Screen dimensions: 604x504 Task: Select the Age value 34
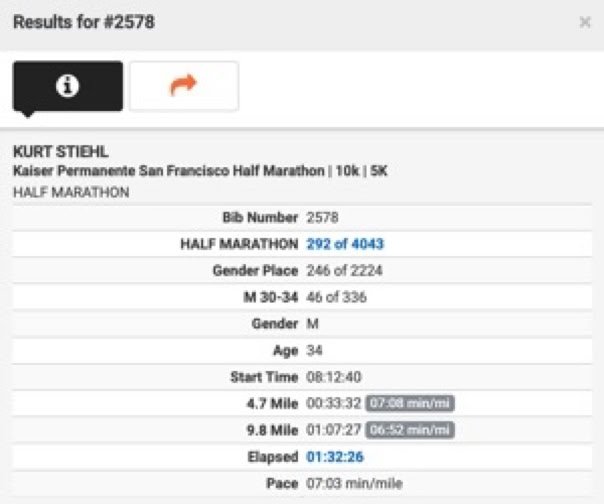[314, 350]
